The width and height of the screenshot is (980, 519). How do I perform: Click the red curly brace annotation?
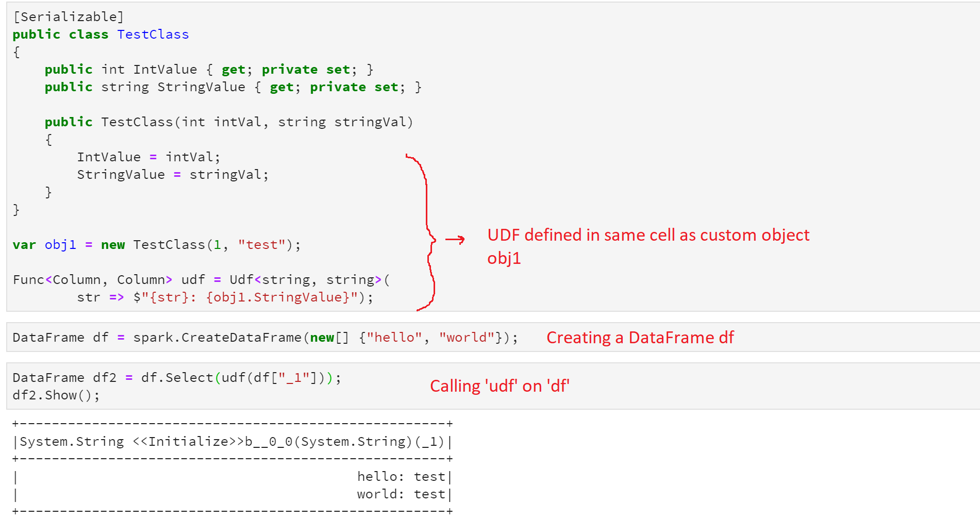tap(423, 232)
